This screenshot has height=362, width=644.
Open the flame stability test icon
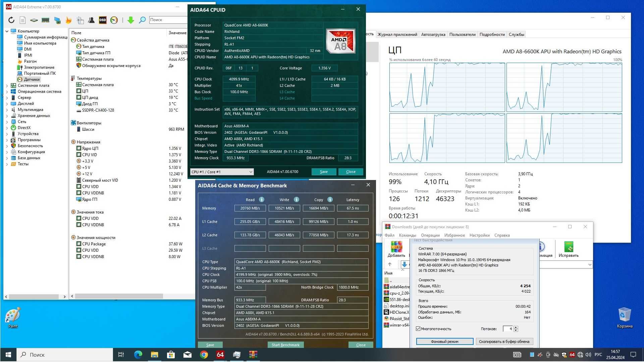69,20
